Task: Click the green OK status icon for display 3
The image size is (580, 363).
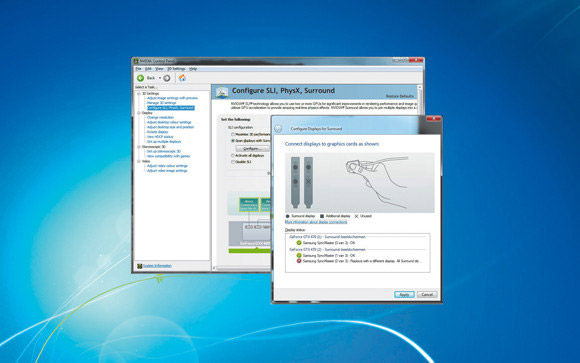Action: pos(299,243)
